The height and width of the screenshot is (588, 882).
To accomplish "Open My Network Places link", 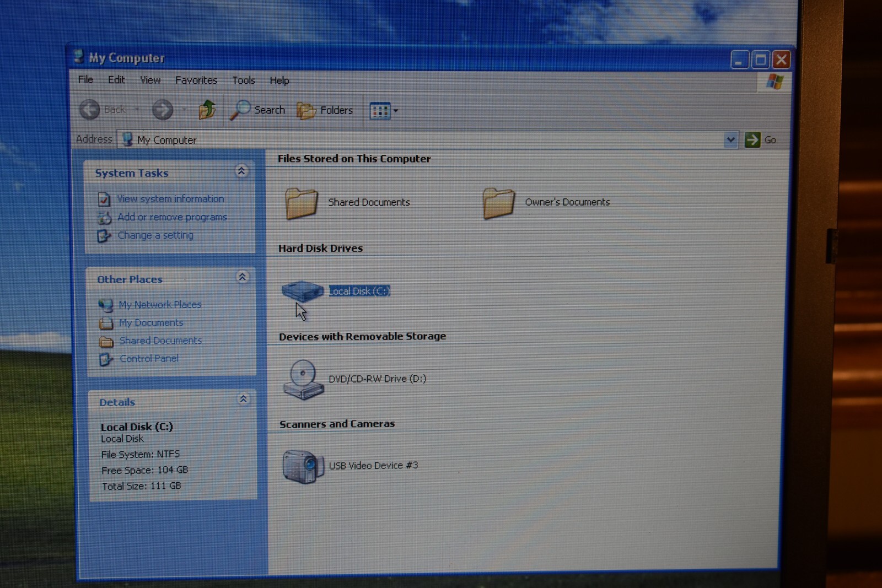I will 160,304.
